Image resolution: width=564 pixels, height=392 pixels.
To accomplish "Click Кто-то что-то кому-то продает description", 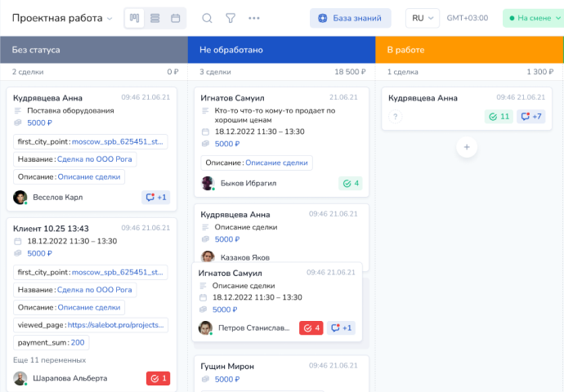I will tap(275, 115).
